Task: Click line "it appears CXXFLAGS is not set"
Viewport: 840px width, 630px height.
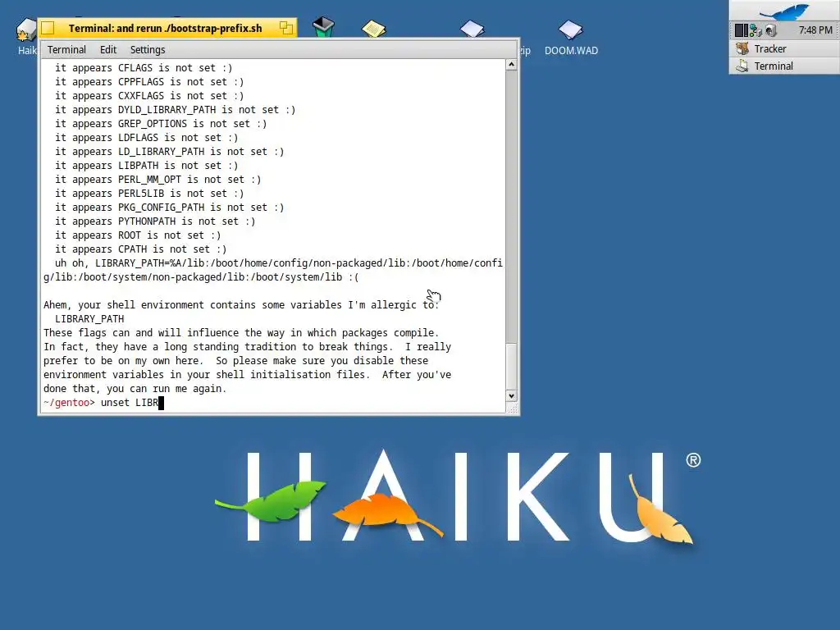Action: [x=149, y=96]
